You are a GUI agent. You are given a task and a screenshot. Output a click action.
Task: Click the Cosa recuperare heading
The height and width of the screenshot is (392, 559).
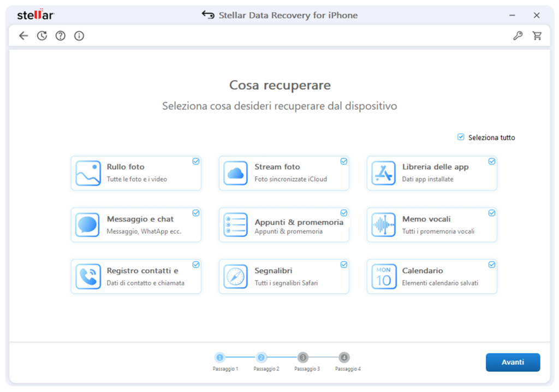coord(280,85)
